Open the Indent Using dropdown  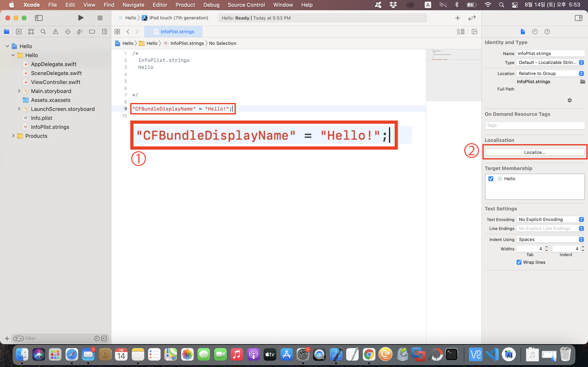click(550, 239)
